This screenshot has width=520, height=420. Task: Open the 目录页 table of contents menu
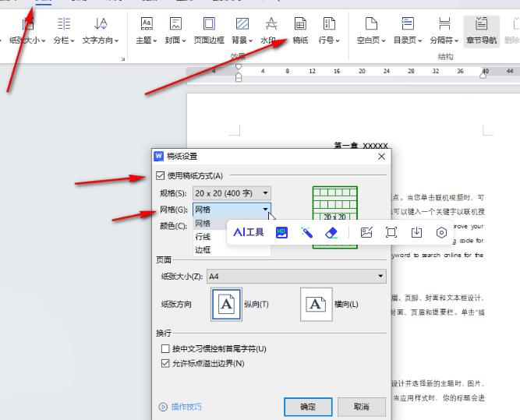(408, 32)
